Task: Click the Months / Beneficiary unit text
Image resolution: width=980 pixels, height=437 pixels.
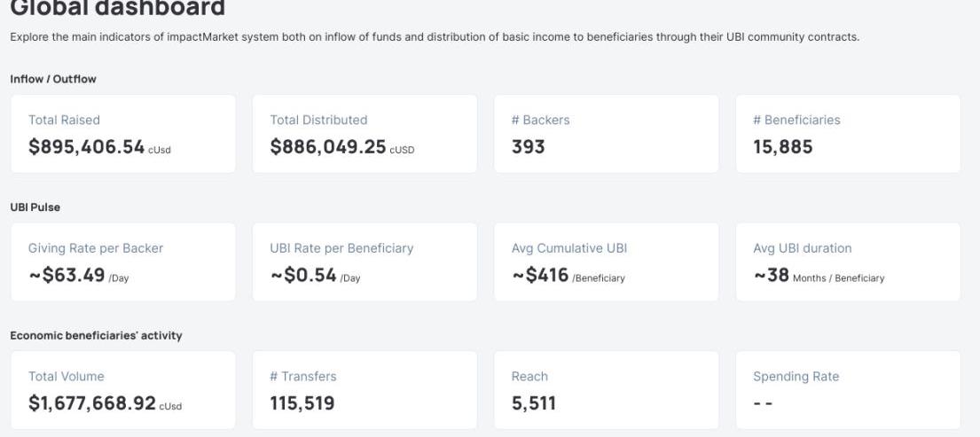Action: coord(839,278)
